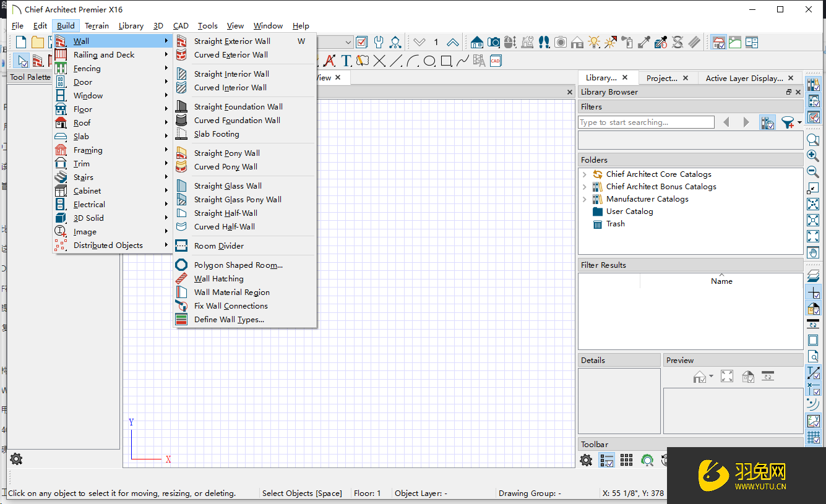Go up one floor with the up chevron
This screenshot has width=826, height=504.
pos(452,42)
